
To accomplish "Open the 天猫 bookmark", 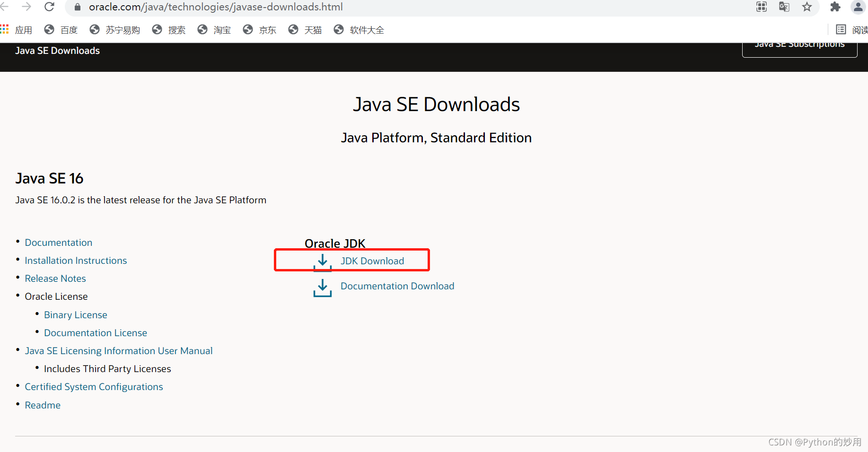I will [305, 30].
